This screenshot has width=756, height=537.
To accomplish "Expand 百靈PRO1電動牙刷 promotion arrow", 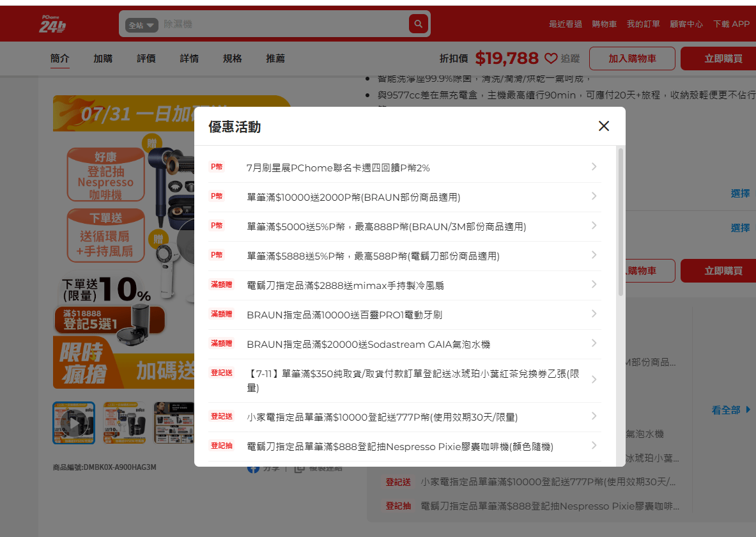I will pyautogui.click(x=594, y=314).
